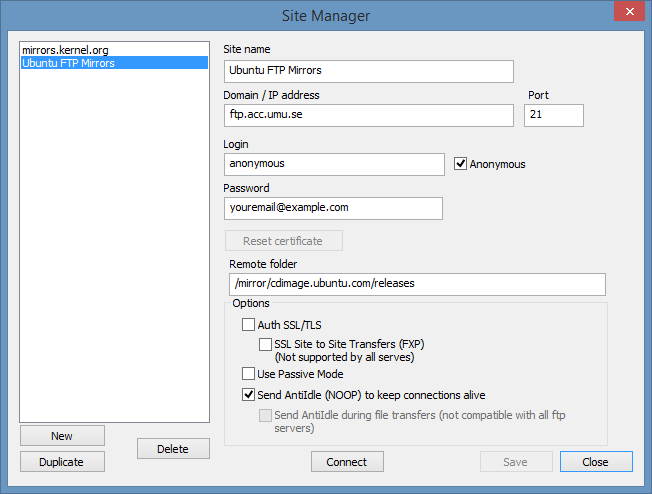652x494 pixels.
Task: Click the Reset certificate button
Action: [x=284, y=241]
